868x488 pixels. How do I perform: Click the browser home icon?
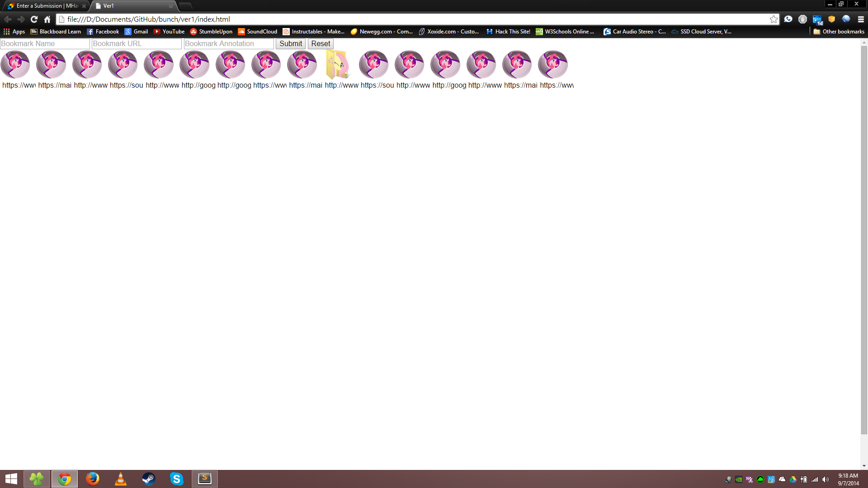(47, 19)
